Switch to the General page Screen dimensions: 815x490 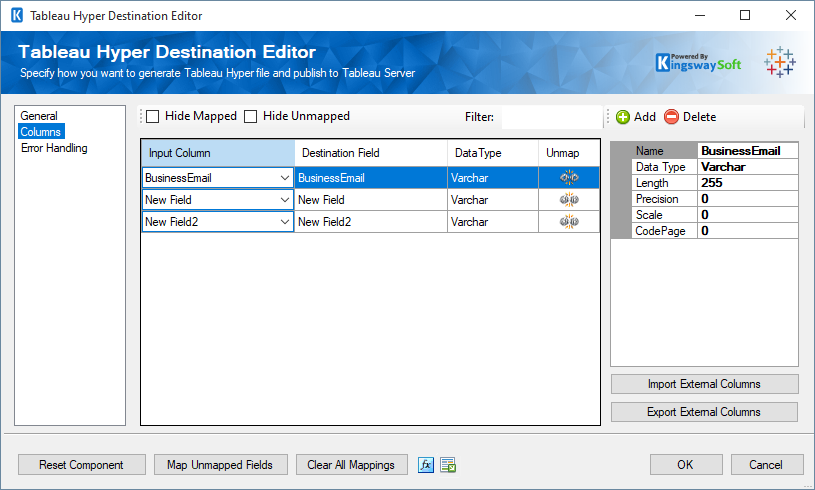39,116
